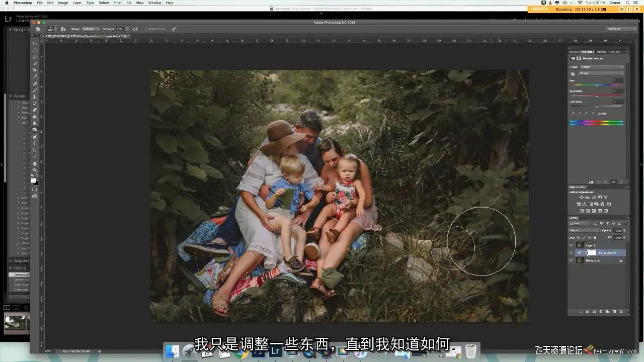Select the Blur tool
Viewport: 644px width, 362px height.
[x=35, y=123]
